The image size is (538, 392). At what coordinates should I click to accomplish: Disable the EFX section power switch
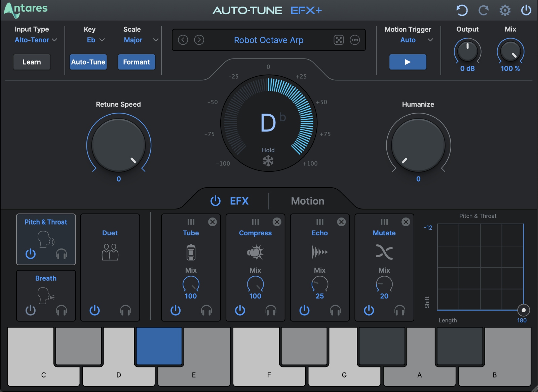(x=216, y=201)
